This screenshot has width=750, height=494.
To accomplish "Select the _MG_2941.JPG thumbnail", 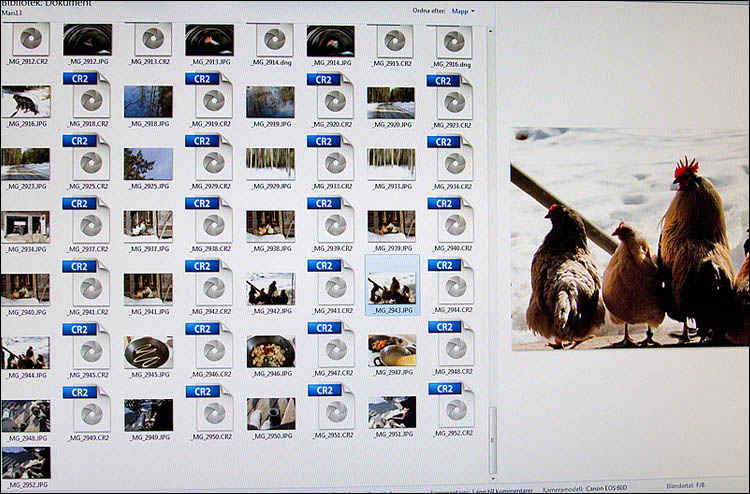I will click(x=148, y=289).
